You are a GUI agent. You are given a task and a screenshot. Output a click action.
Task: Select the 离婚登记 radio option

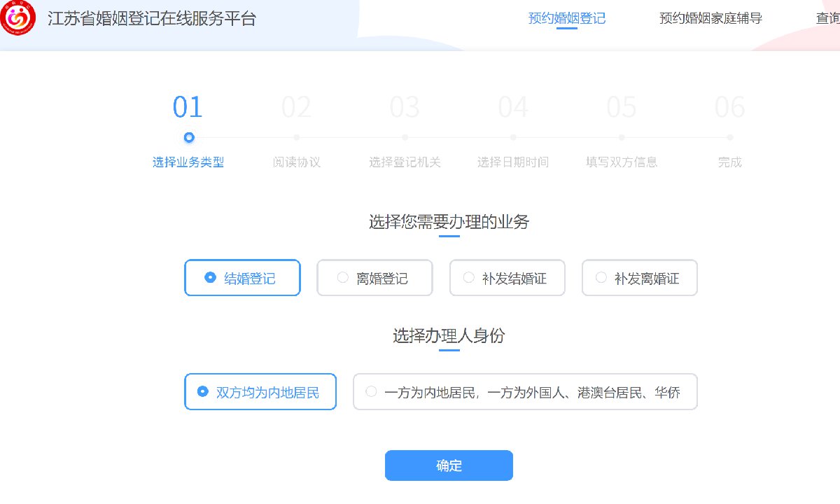point(374,278)
